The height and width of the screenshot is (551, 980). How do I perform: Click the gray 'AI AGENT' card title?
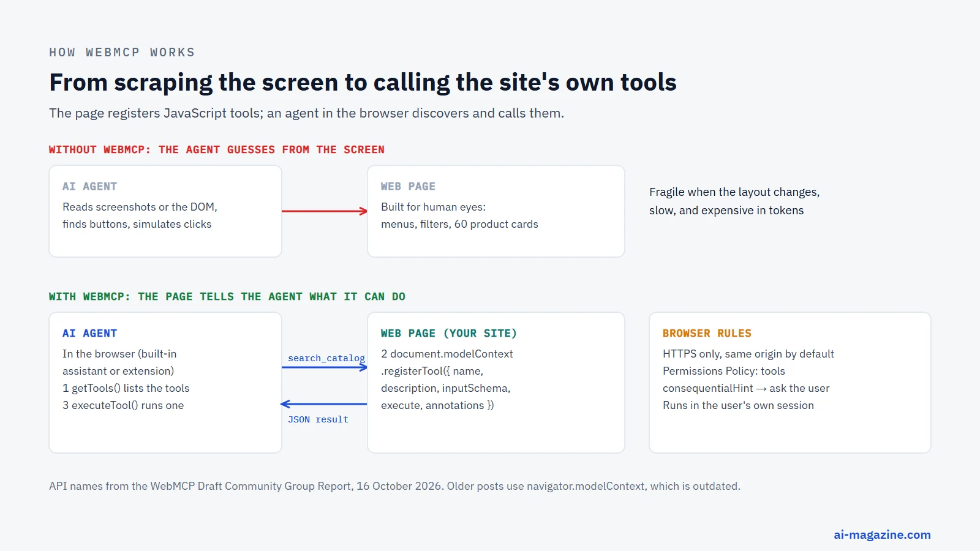[x=89, y=186]
